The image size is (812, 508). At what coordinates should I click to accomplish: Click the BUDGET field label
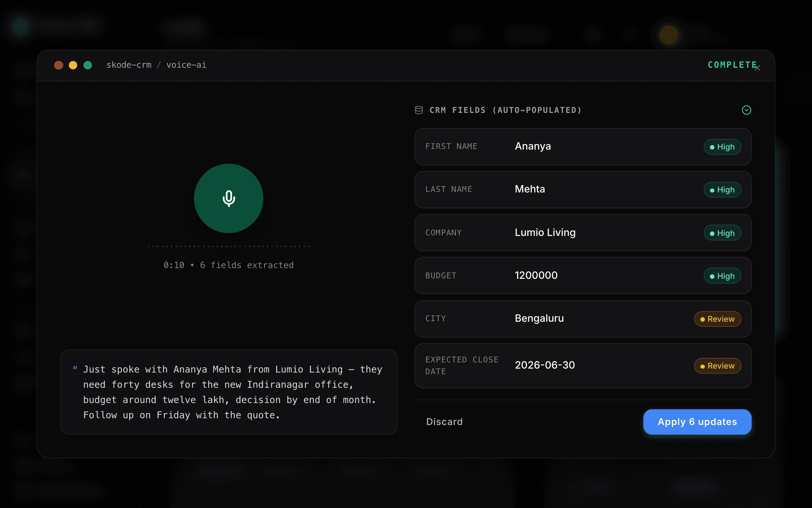pos(441,275)
